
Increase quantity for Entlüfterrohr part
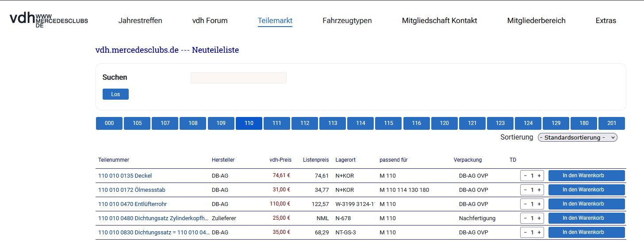(539, 204)
